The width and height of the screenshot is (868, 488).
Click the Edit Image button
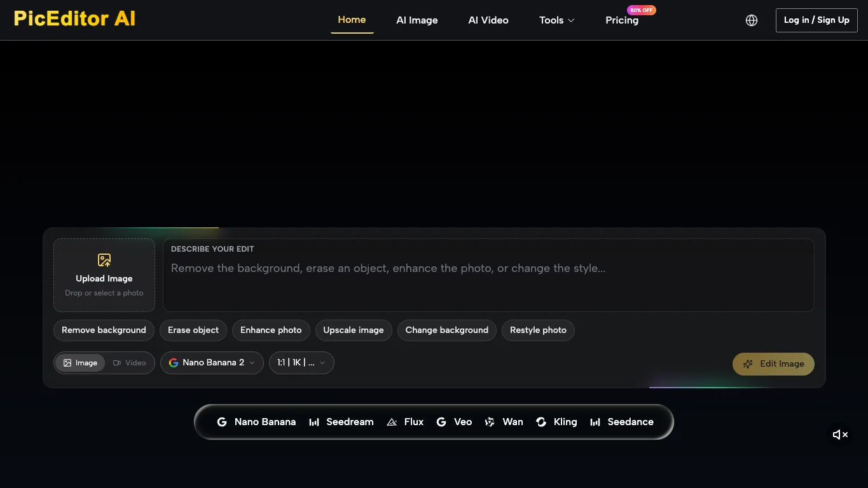pos(773,364)
